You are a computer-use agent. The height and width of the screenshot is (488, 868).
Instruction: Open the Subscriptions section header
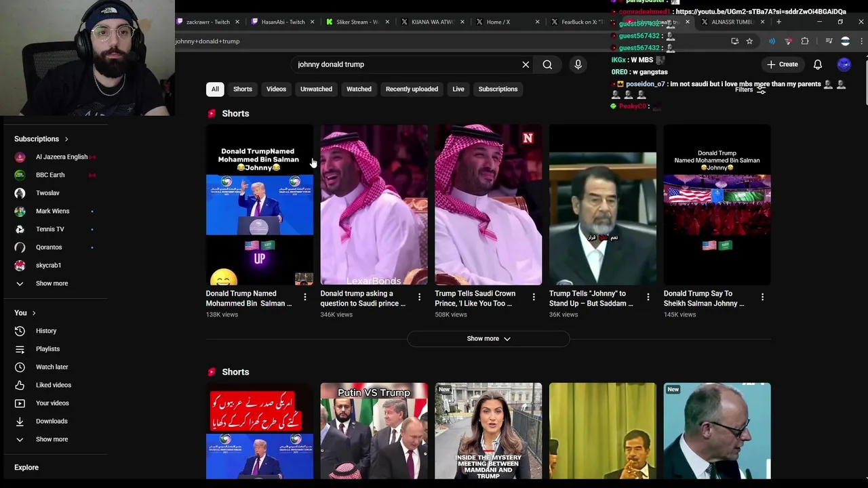pos(41,139)
